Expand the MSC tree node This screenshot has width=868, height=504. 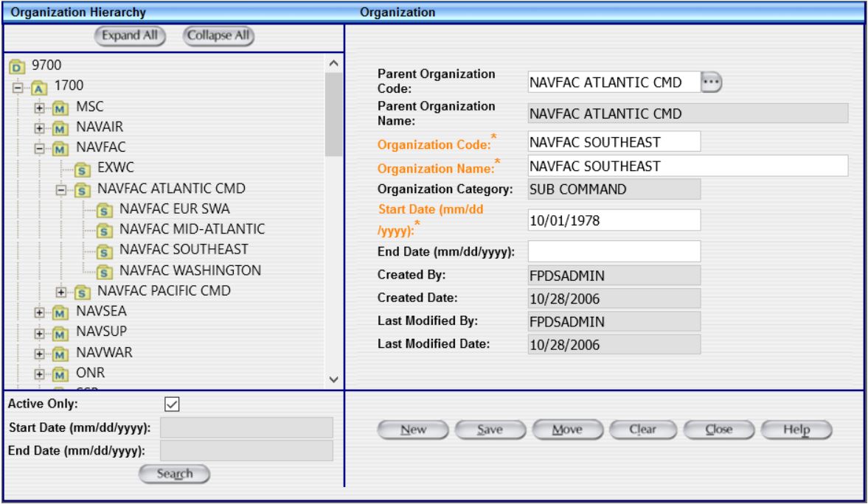click(39, 108)
